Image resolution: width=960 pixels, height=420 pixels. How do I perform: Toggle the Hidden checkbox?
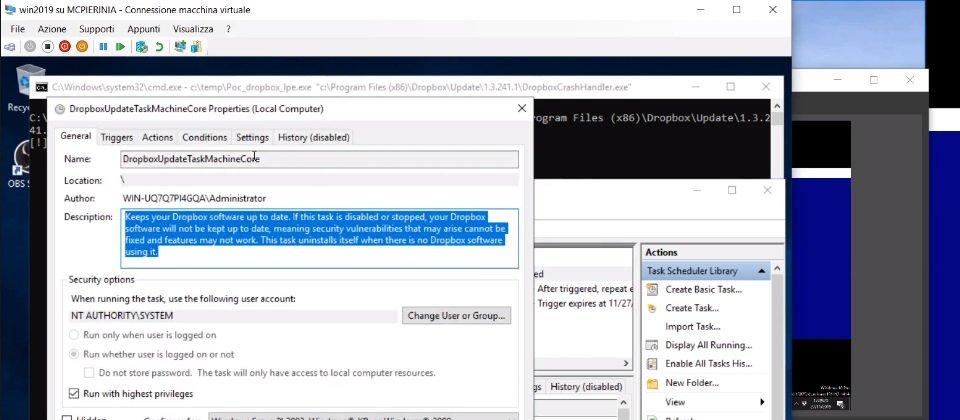click(68, 419)
